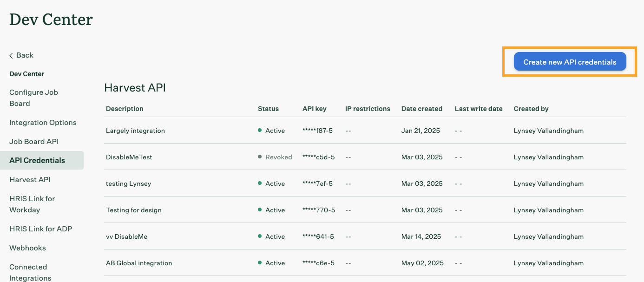The width and height of the screenshot is (644, 282).
Task: Click the Testing for design entry
Action: [134, 210]
